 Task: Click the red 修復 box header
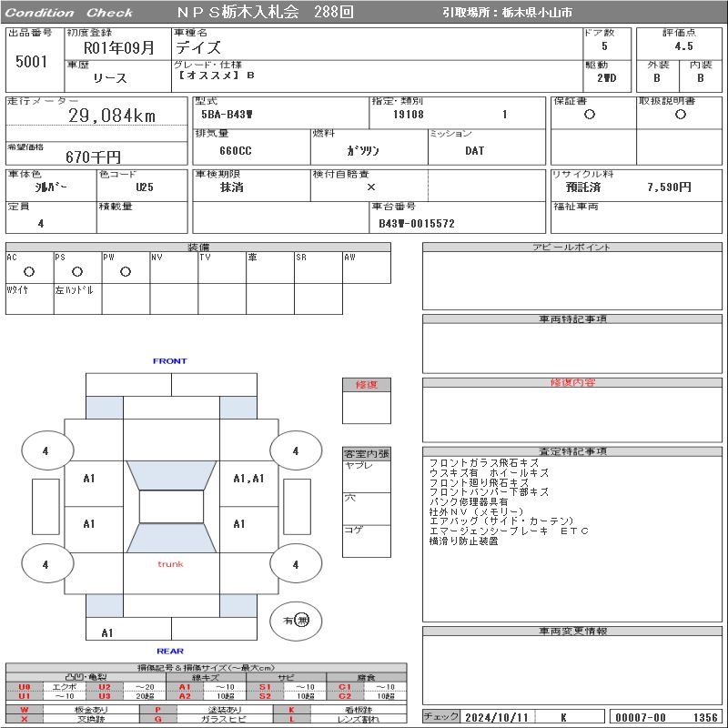click(367, 385)
